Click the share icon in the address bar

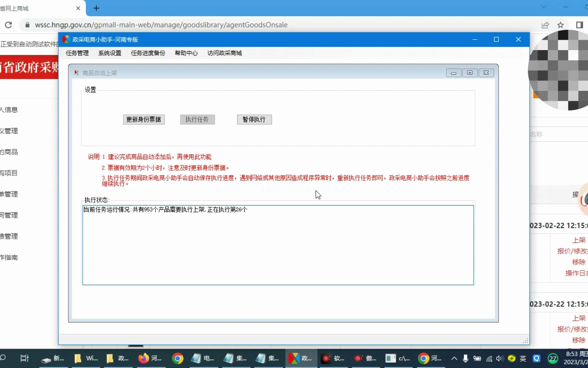click(x=545, y=25)
